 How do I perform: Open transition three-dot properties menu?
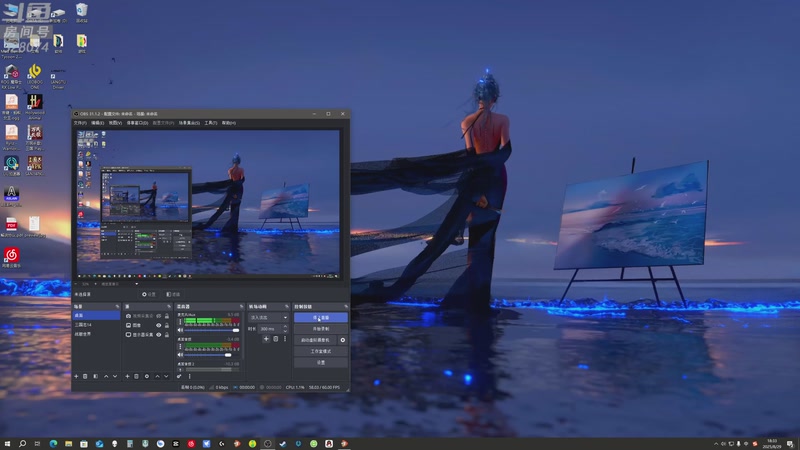pos(285,339)
